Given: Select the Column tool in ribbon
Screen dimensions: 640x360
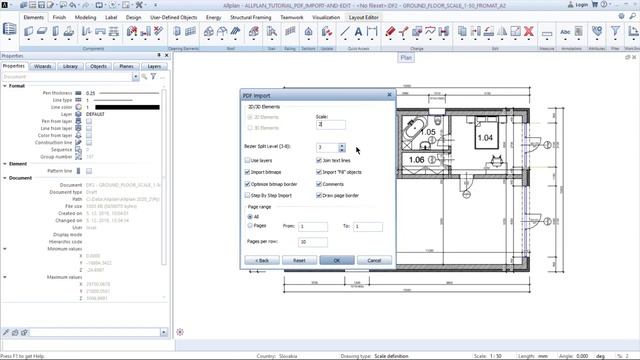Looking at the screenshot, I should [x=56, y=31].
